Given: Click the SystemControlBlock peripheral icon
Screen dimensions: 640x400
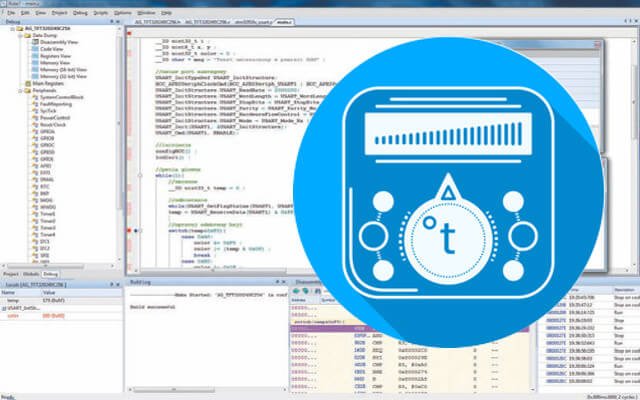Looking at the screenshot, I should click(35, 97).
